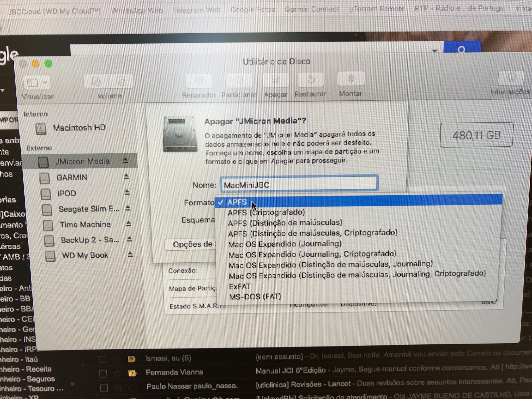Viewport: 532px width, 399px height.
Task: Click the Restaurar toolbar icon
Action: point(311,80)
